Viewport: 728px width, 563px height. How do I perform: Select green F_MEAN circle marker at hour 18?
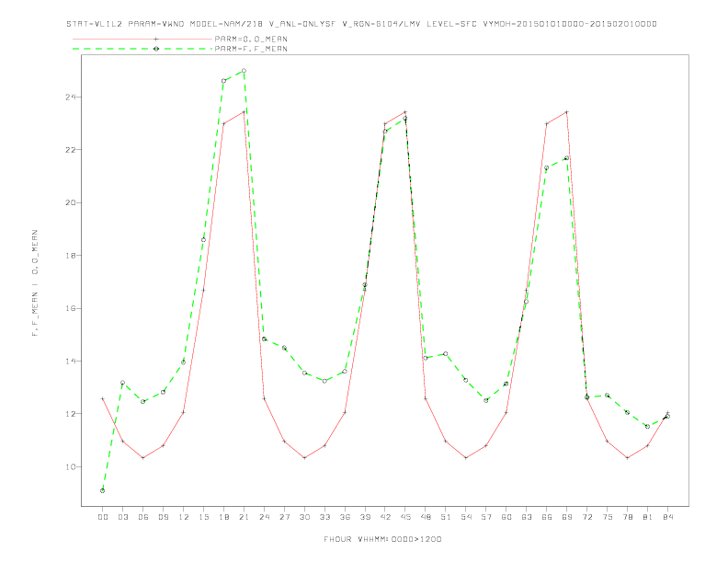[x=223, y=81]
